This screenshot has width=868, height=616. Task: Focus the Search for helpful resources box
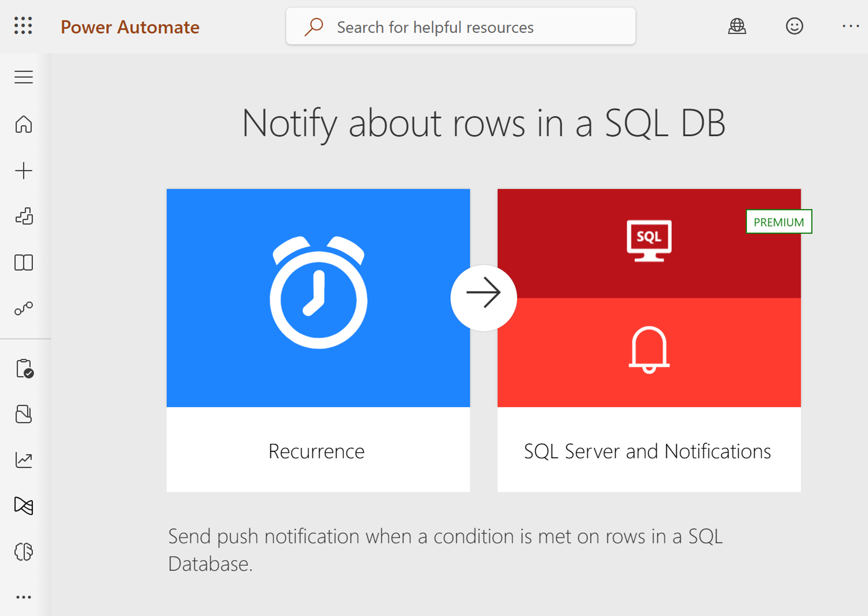460,26
